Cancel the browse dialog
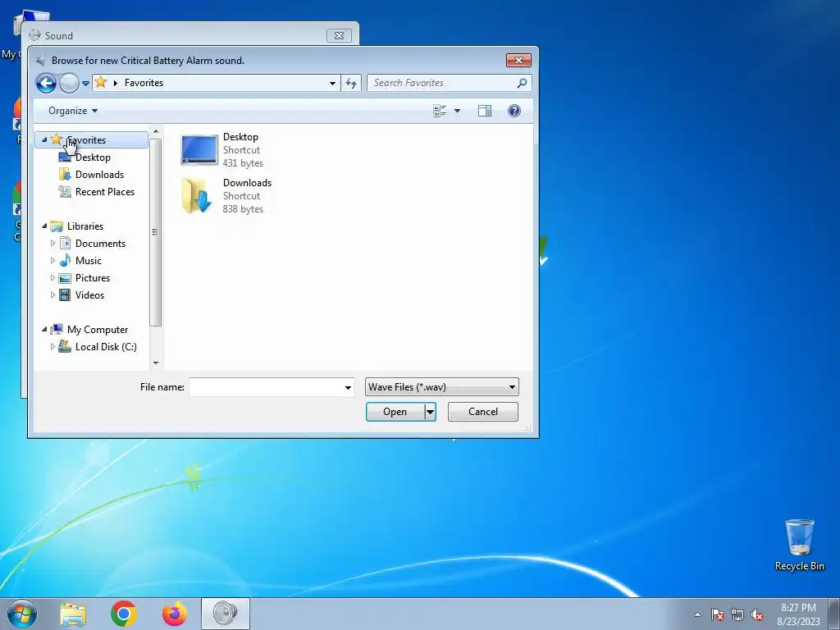The height and width of the screenshot is (630, 840). click(x=482, y=412)
